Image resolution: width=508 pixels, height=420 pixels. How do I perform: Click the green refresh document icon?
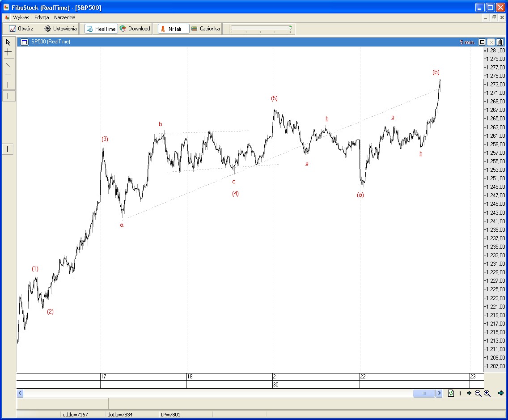451,393
